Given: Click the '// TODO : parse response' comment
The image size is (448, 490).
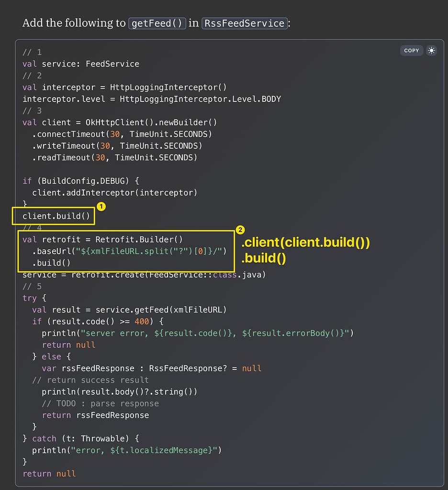Looking at the screenshot, I should (x=101, y=404).
